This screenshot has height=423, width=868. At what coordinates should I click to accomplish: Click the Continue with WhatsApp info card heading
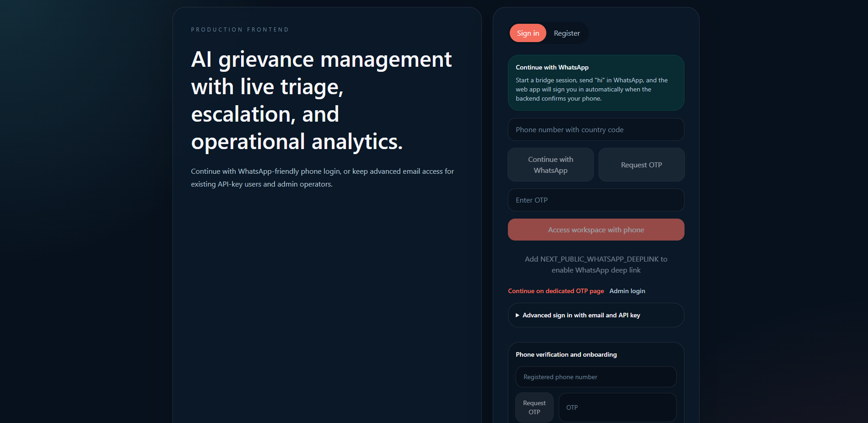[x=552, y=67]
